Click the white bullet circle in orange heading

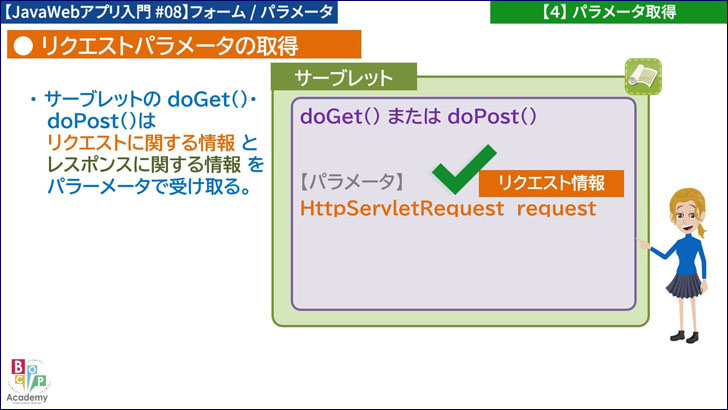point(23,45)
